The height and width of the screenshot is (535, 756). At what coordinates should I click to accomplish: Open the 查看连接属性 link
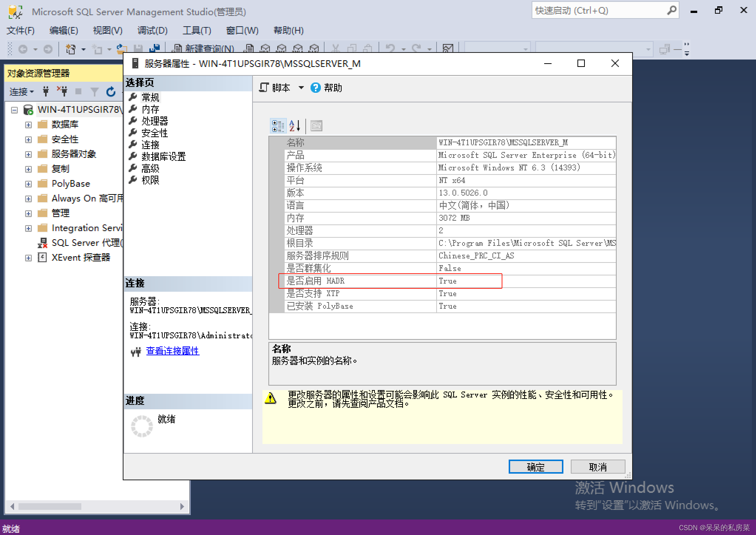(173, 351)
